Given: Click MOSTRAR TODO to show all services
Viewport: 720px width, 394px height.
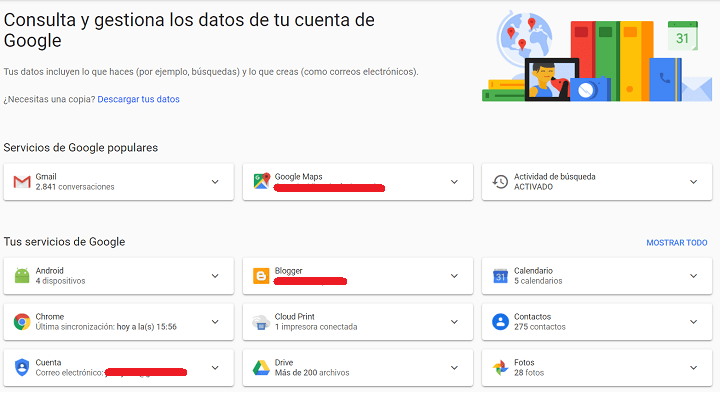Looking at the screenshot, I should 677,242.
